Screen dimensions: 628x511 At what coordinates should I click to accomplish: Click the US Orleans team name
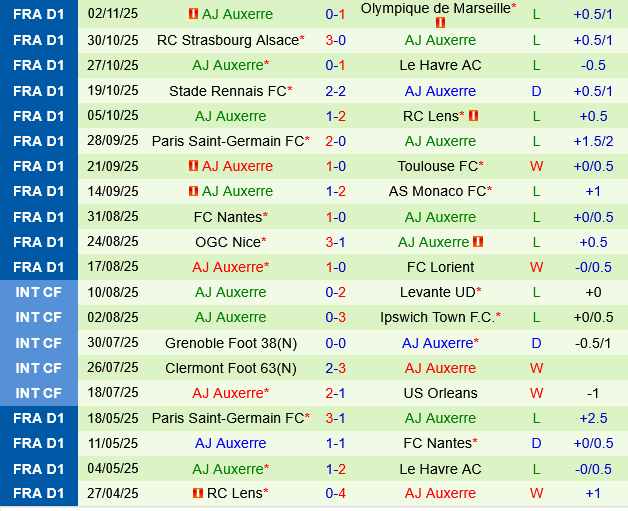pyautogui.click(x=440, y=393)
